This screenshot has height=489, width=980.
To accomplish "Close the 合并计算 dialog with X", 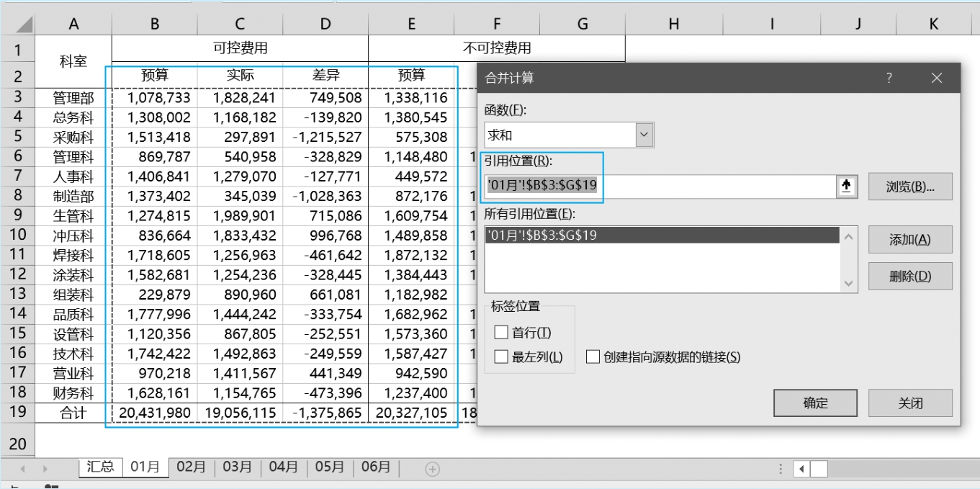I will click(x=936, y=78).
